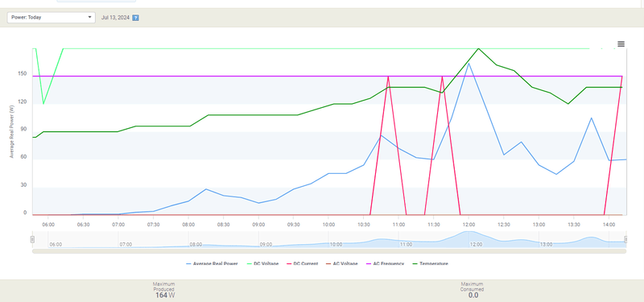Click the 12:30 x-axis tick label
644x302 pixels.
(504, 225)
